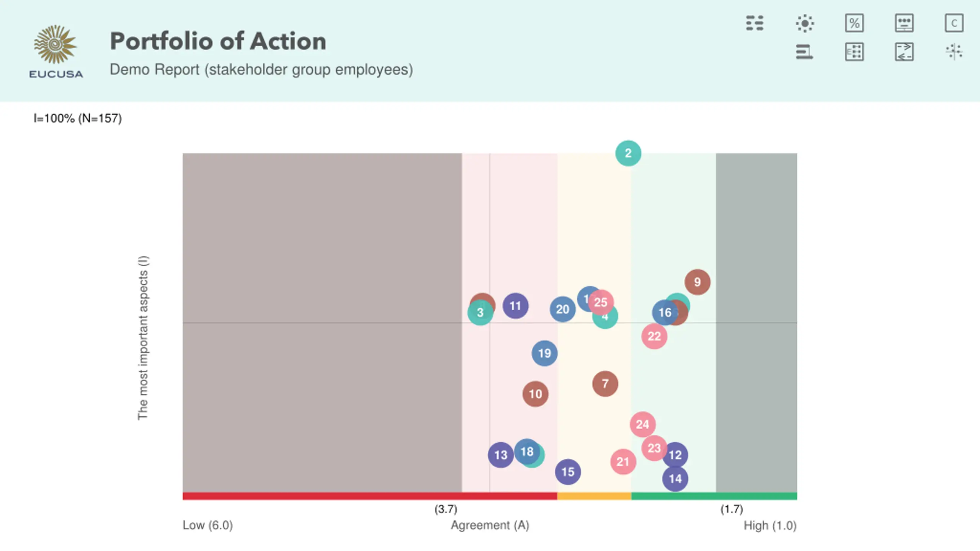Click the EUCUSA logo
Image resolution: width=980 pixels, height=551 pixels.
point(56,52)
